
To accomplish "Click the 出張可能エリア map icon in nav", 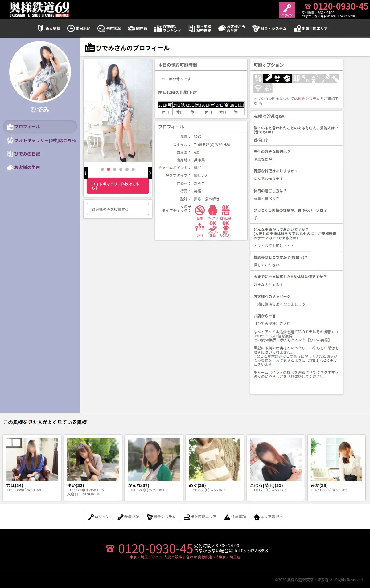I will click(x=297, y=28).
